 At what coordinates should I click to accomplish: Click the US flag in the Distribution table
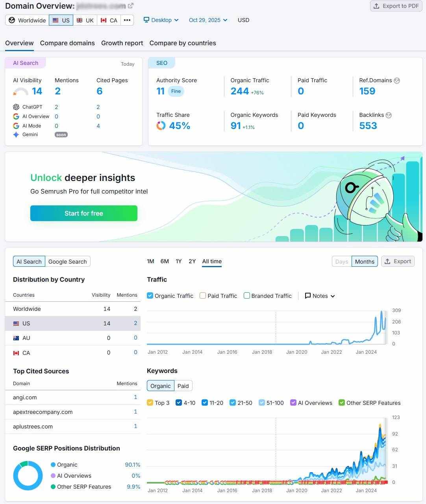[x=16, y=323]
